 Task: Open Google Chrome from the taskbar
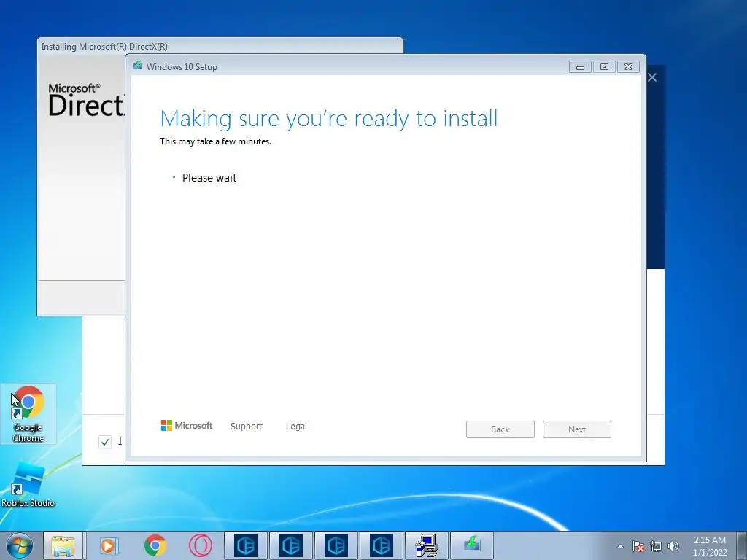155,545
